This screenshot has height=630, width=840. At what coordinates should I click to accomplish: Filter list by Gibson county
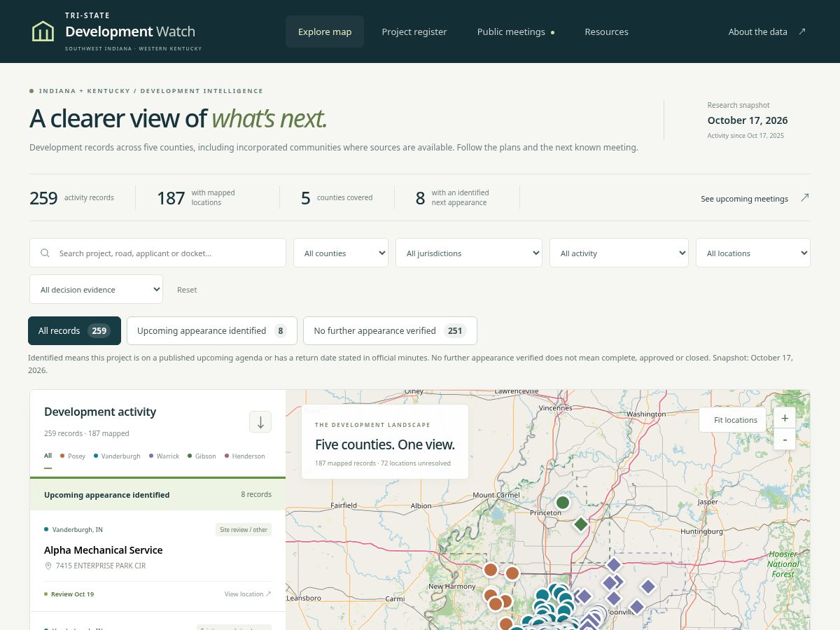point(202,456)
